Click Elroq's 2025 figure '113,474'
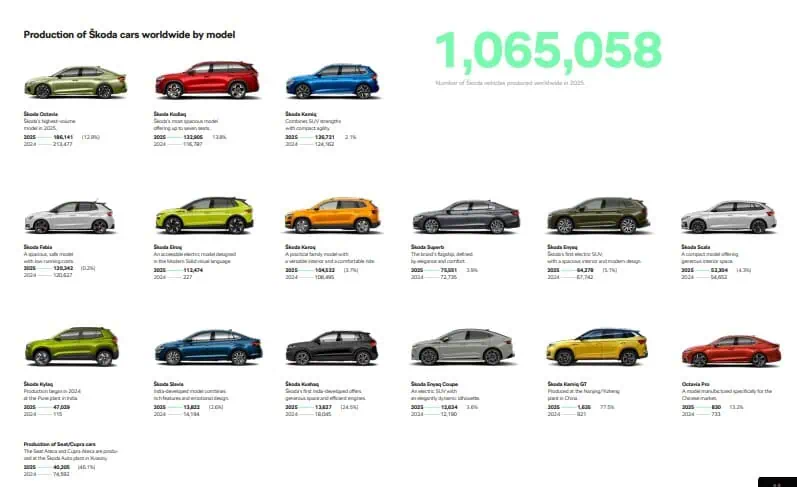Image resolution: width=797 pixels, height=487 pixels. (193, 270)
